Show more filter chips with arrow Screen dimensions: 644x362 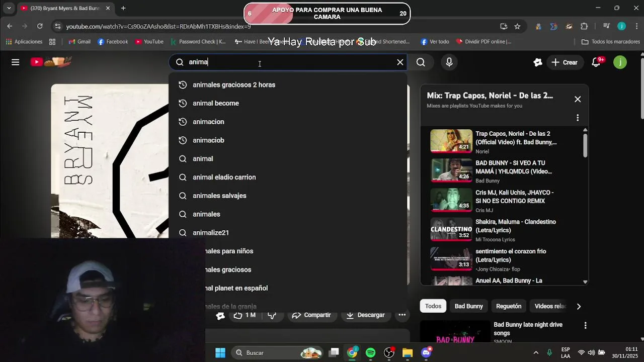click(x=579, y=306)
